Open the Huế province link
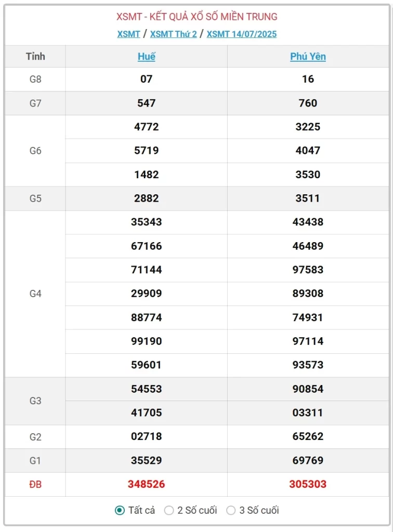393x532 pixels. coord(147,57)
